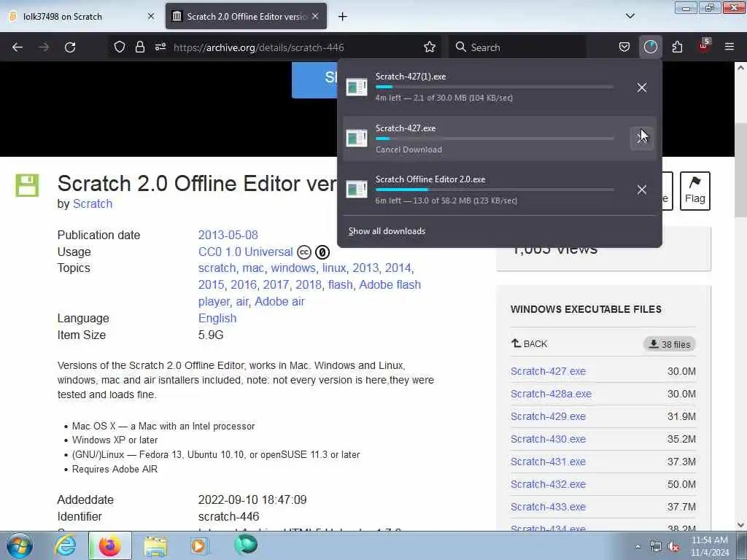This screenshot has height=560, width=747.
Task: Open Windows Media Player from taskbar
Action: click(199, 546)
